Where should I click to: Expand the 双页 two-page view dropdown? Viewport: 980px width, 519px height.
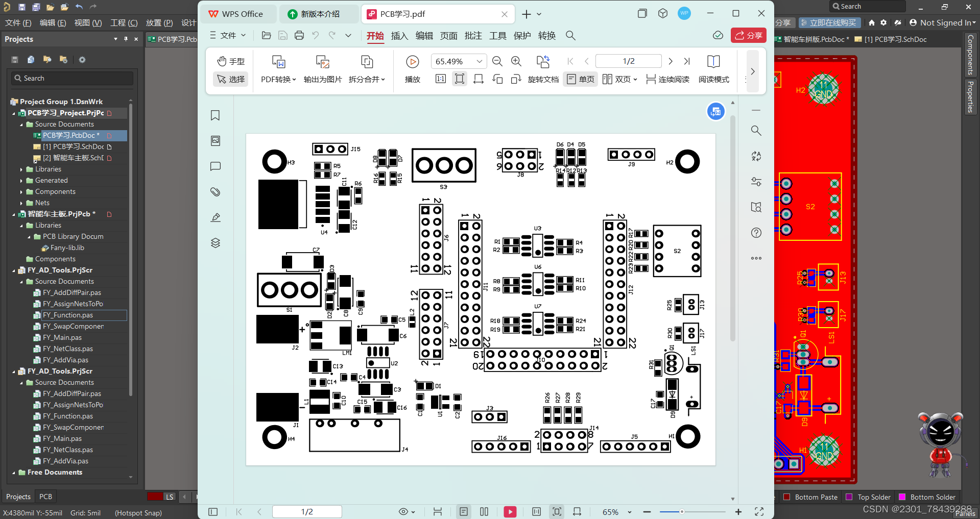(634, 79)
